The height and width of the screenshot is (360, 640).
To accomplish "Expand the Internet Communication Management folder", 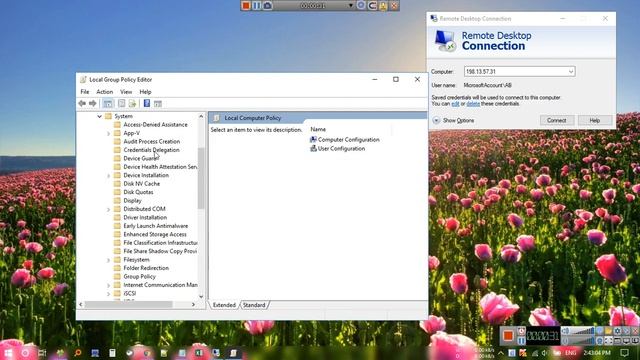I will point(109,285).
